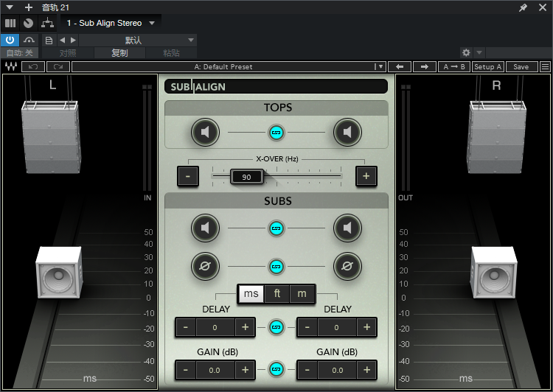Image resolution: width=553 pixels, height=392 pixels.
Task: Add a plugin with plus icon
Action: click(29, 7)
